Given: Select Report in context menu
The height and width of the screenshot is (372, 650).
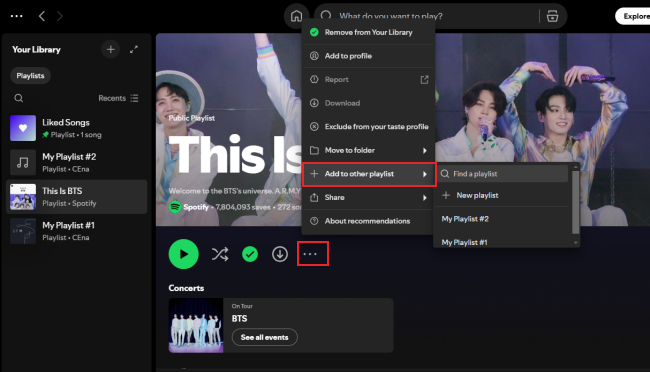Looking at the screenshot, I should pos(368,80).
